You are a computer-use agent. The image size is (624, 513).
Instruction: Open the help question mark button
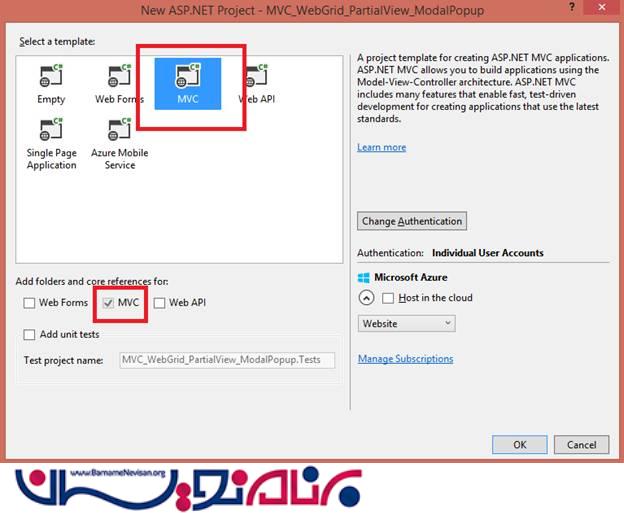(572, 7)
